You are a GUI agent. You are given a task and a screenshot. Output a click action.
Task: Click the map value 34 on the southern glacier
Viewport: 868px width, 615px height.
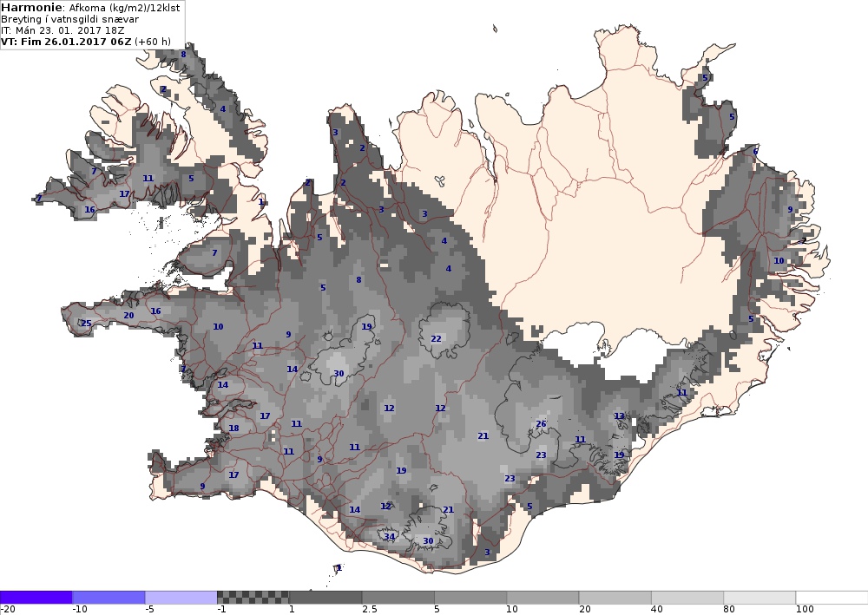389,536
